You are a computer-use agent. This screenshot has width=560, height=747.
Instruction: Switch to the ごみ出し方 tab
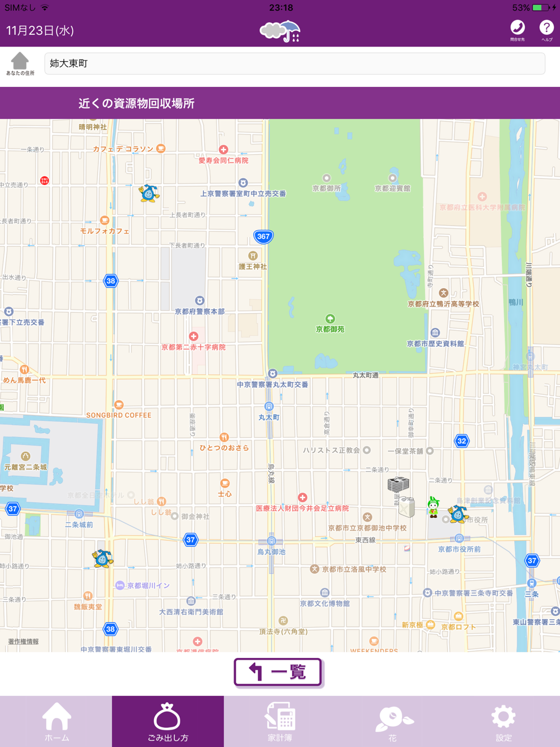(x=168, y=722)
